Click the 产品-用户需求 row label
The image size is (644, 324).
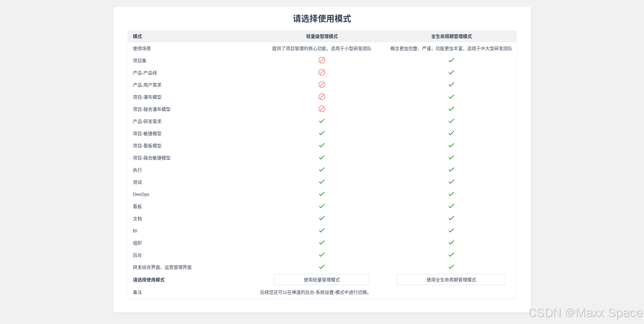pos(147,85)
